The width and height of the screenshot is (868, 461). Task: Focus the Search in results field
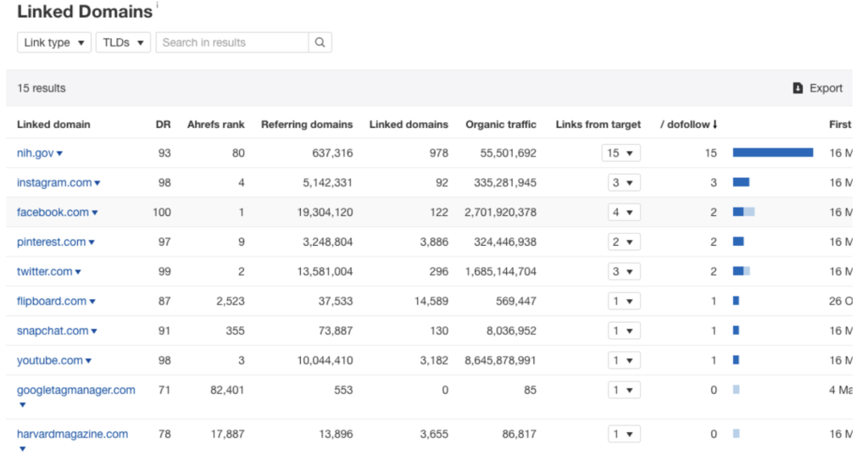click(232, 42)
